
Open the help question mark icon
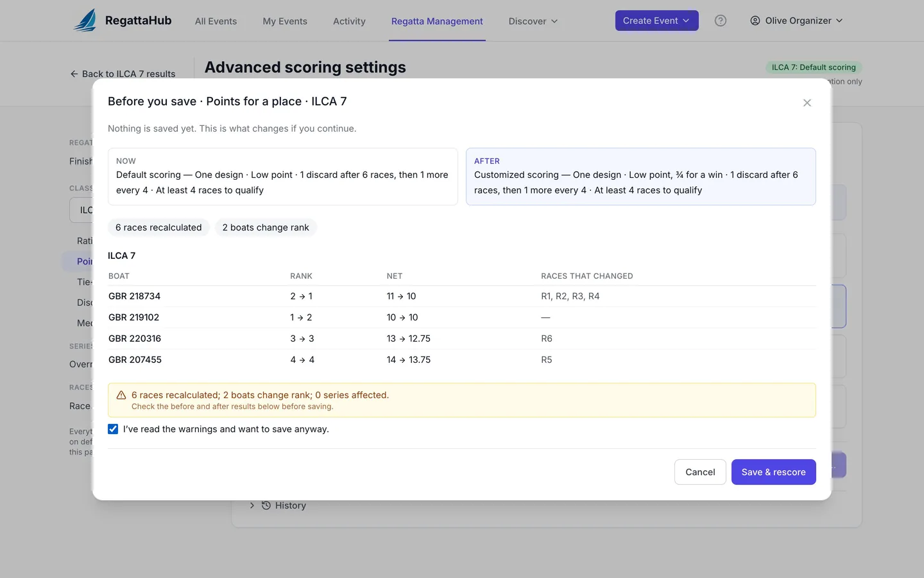coord(721,21)
